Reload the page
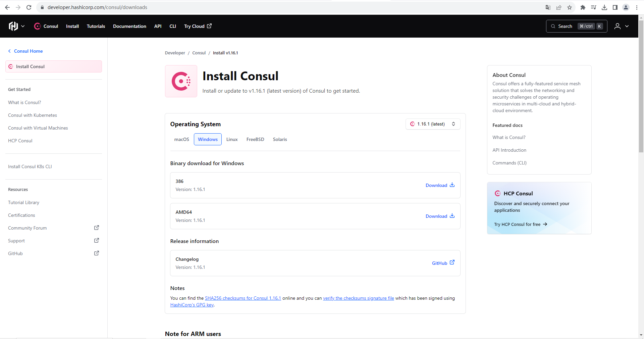Image resolution: width=644 pixels, height=339 pixels. point(29,7)
